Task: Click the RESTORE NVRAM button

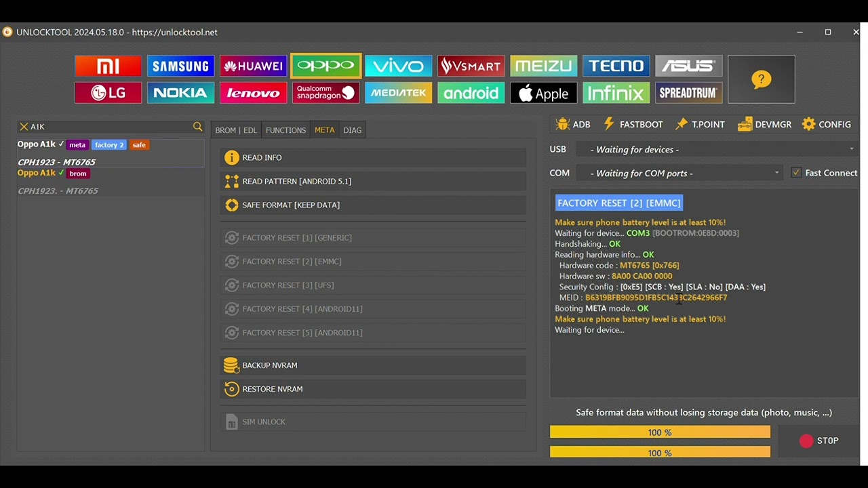Action: (x=373, y=389)
